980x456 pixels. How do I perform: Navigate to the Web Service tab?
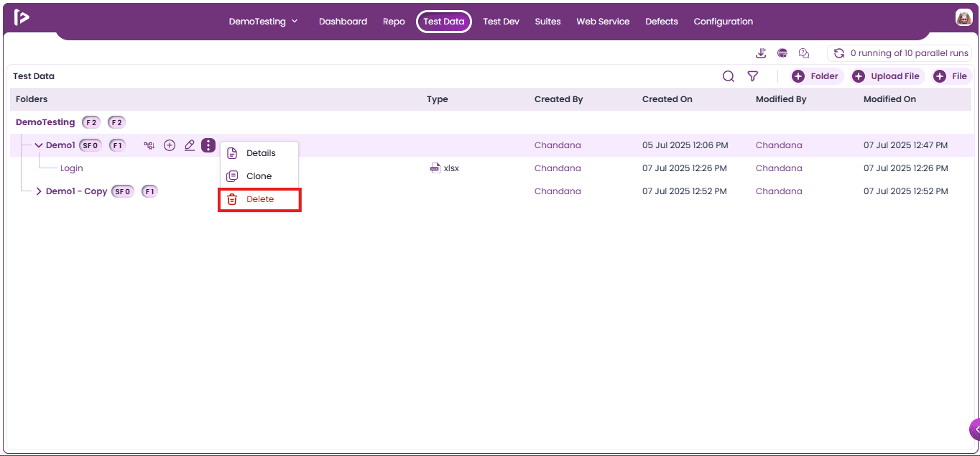(x=603, y=22)
